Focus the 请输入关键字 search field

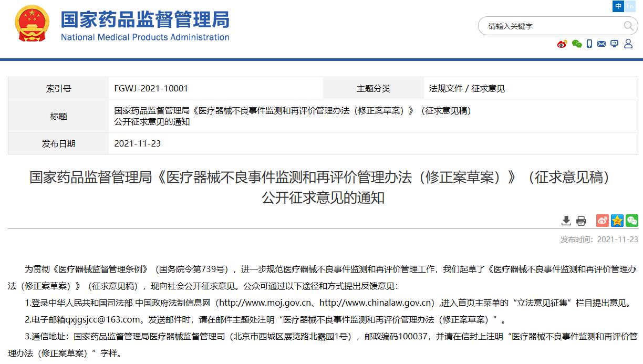(552, 26)
